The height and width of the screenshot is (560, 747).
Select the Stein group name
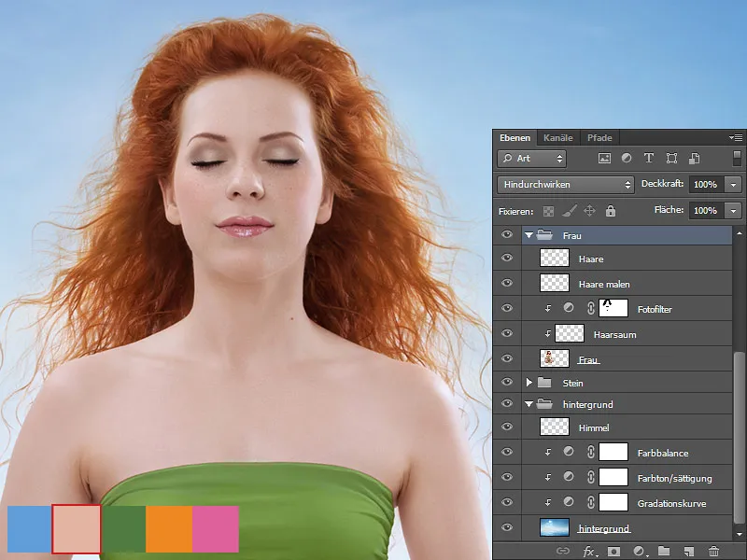(x=572, y=384)
